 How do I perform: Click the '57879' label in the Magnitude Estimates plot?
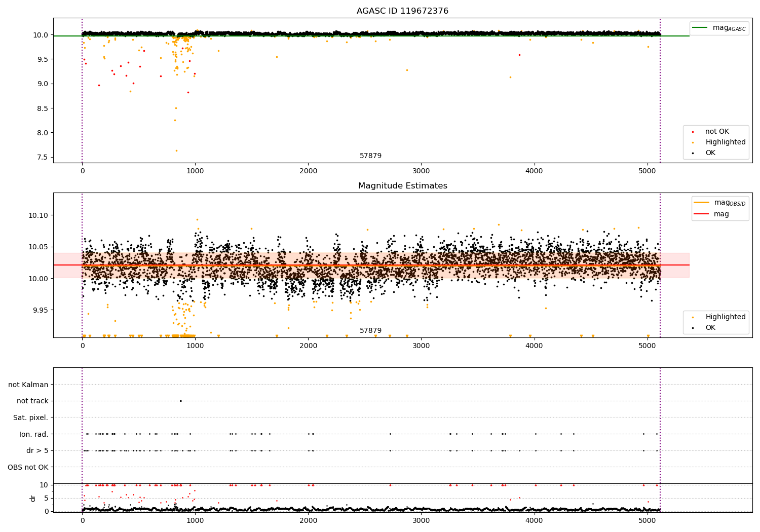(x=370, y=331)
